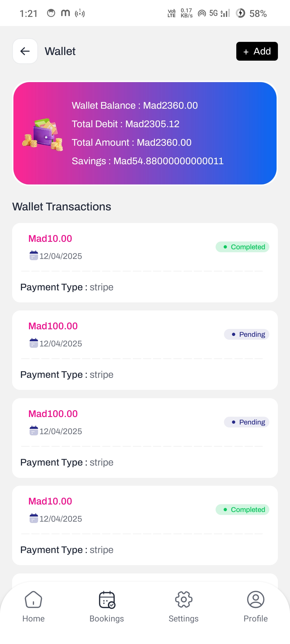Tap the wallet with coins illustration
290x644 pixels.
click(x=43, y=134)
